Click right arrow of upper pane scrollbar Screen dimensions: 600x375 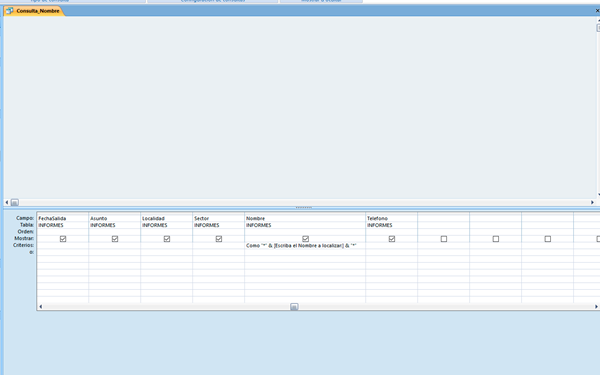point(592,202)
